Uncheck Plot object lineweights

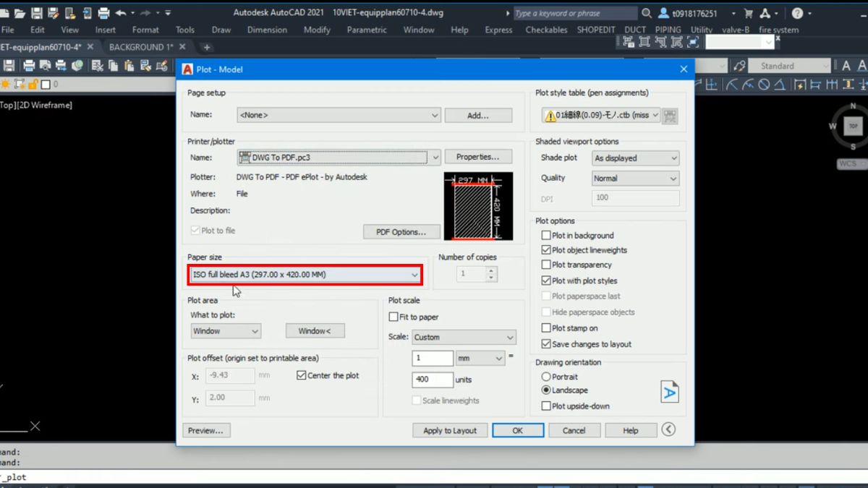coord(546,250)
